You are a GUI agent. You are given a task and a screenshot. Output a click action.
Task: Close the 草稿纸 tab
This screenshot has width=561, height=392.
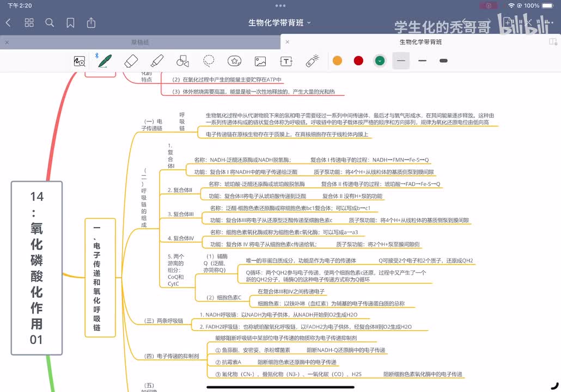click(x=7, y=42)
